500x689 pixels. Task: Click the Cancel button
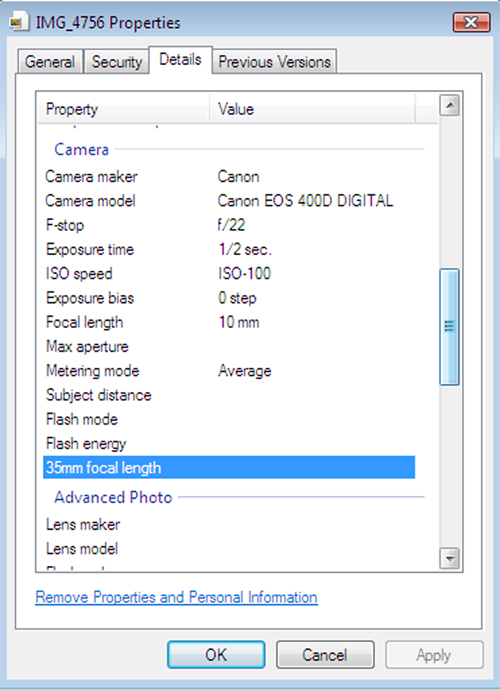[x=325, y=655]
